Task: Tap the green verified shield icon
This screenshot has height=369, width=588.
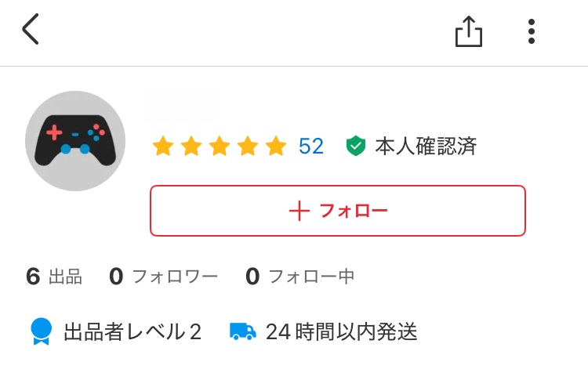Action: pyautogui.click(x=356, y=147)
